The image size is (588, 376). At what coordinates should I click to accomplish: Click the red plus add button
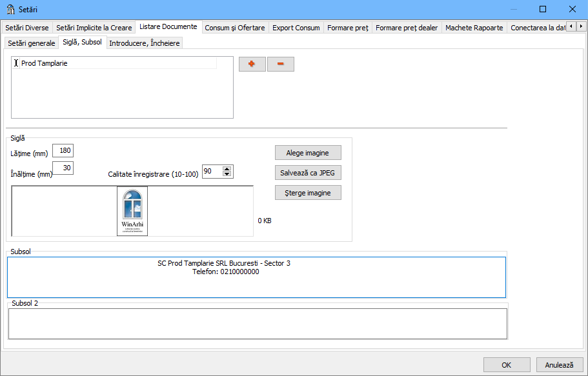click(252, 64)
